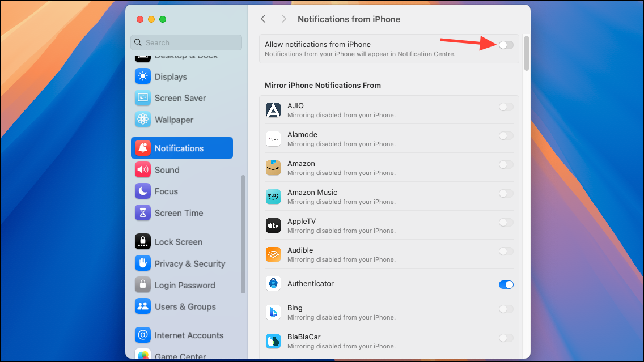Screen dimensions: 644x362
Task: Click the Amazon app icon
Action: click(x=273, y=168)
